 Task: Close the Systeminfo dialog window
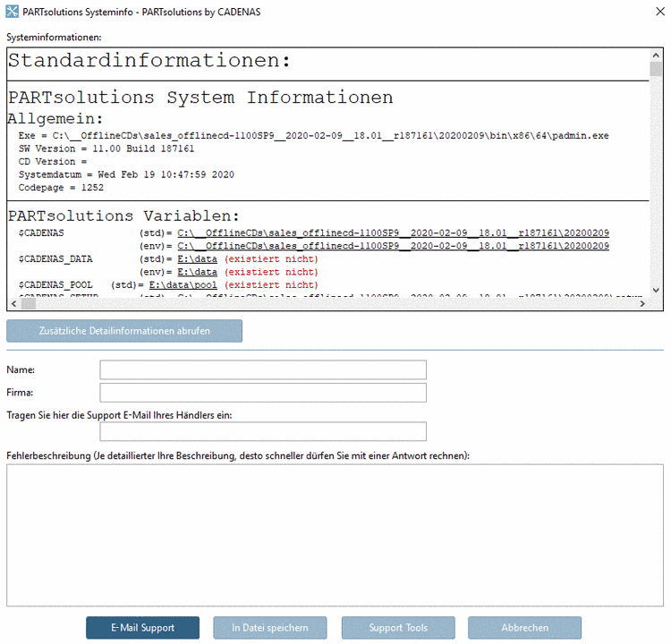(660, 12)
